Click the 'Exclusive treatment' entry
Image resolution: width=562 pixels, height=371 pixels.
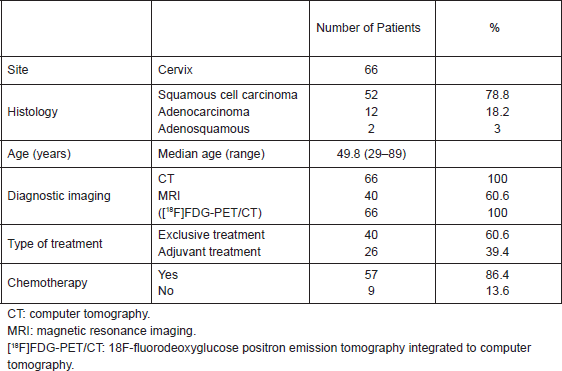pyautogui.click(x=211, y=235)
